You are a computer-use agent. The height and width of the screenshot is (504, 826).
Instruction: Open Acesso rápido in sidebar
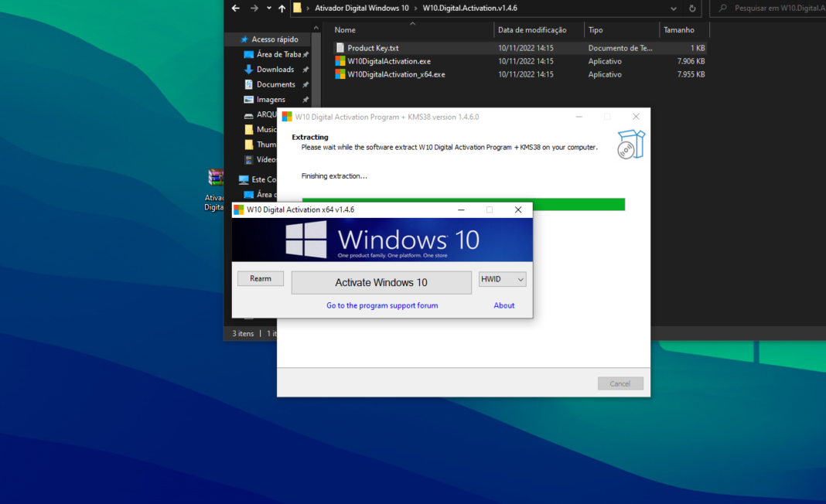coord(275,39)
